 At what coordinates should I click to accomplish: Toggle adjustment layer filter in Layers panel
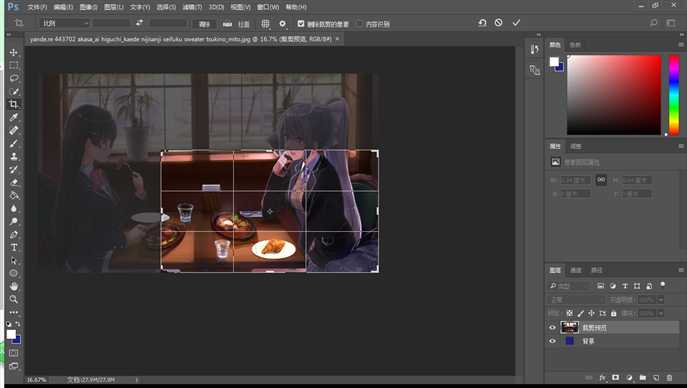[613, 286]
